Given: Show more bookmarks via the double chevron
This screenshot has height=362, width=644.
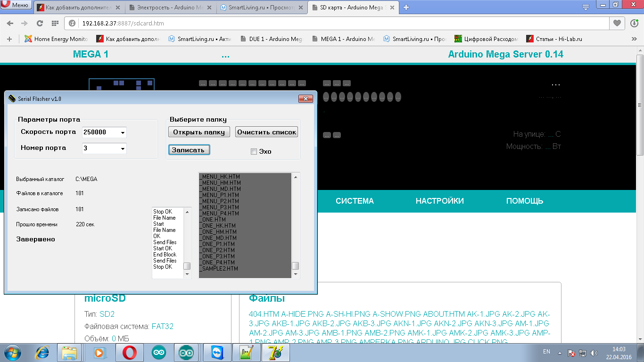Looking at the screenshot, I should tap(634, 39).
